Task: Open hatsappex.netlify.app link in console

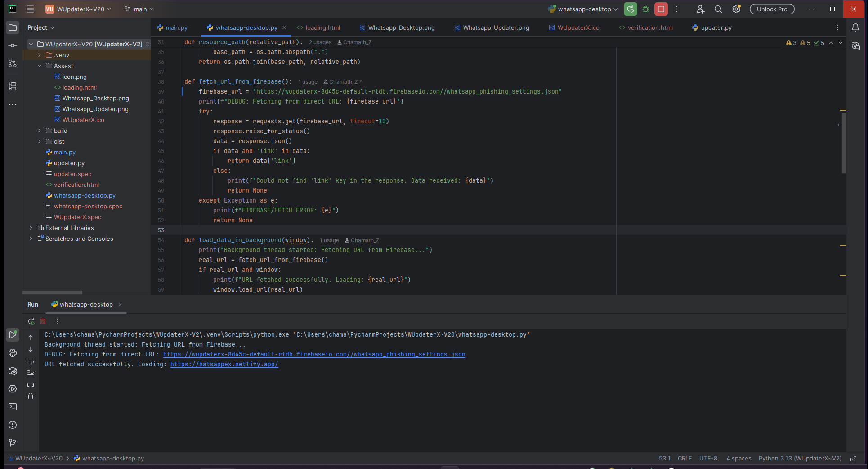Action: [224, 365]
